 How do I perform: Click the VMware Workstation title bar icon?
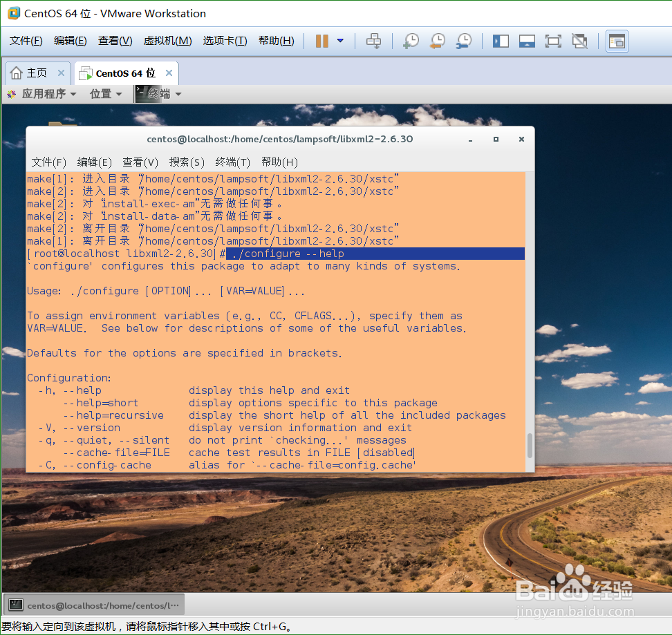pyautogui.click(x=14, y=13)
